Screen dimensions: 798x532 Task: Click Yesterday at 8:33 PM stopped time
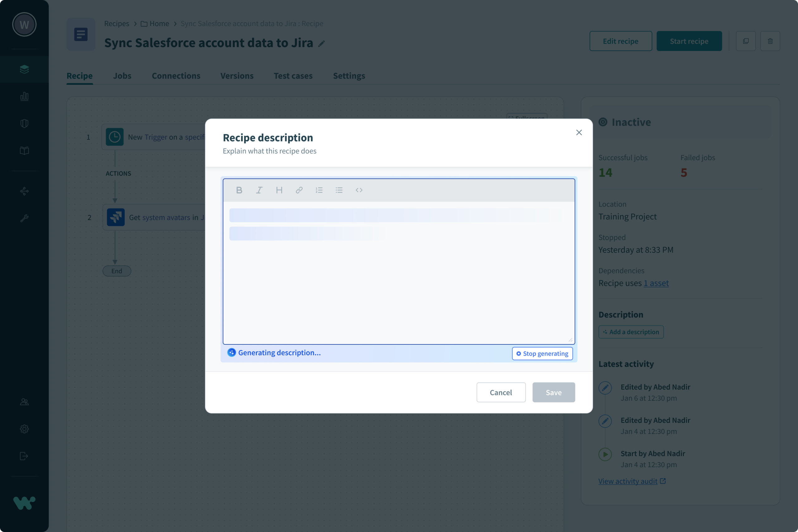tap(636, 250)
